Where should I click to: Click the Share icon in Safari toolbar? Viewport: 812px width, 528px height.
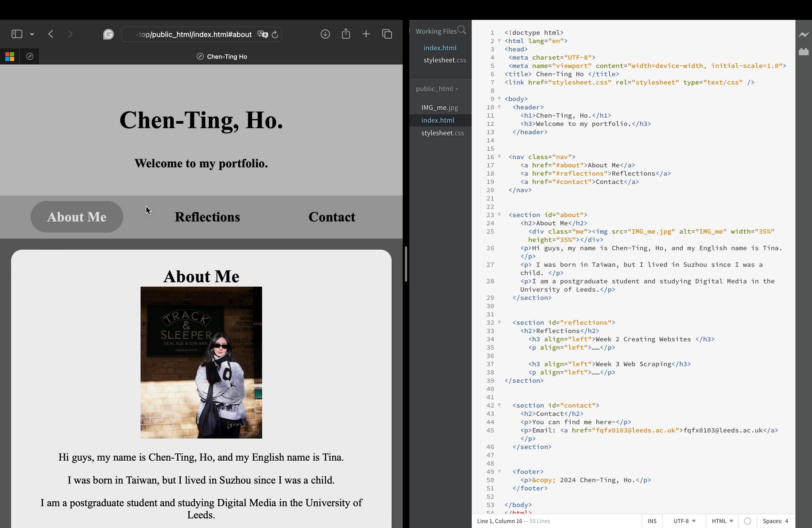pyautogui.click(x=346, y=34)
